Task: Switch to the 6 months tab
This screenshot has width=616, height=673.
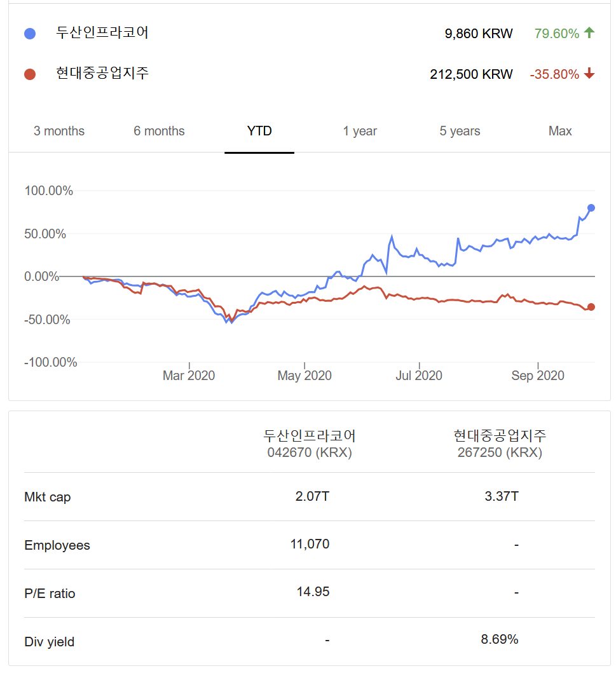Action: coord(159,131)
